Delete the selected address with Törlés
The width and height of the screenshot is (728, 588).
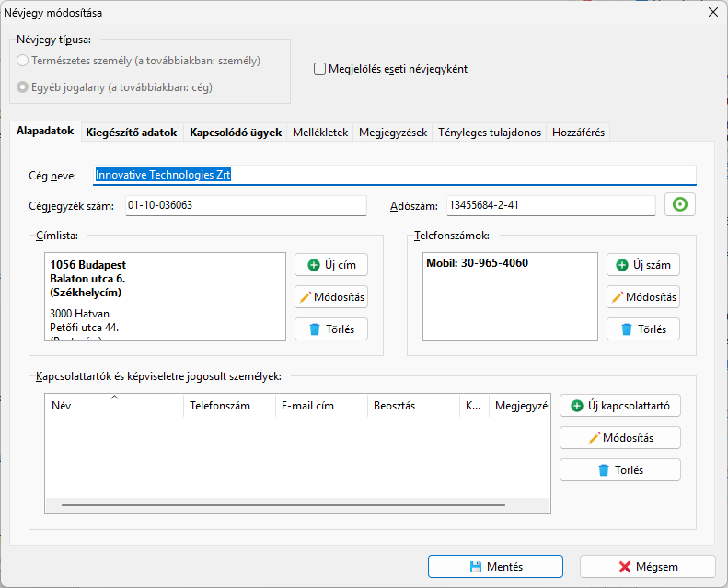[331, 329]
